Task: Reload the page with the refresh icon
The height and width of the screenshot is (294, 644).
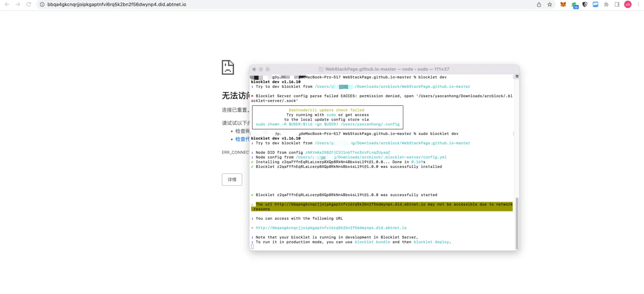Action: (29, 4)
